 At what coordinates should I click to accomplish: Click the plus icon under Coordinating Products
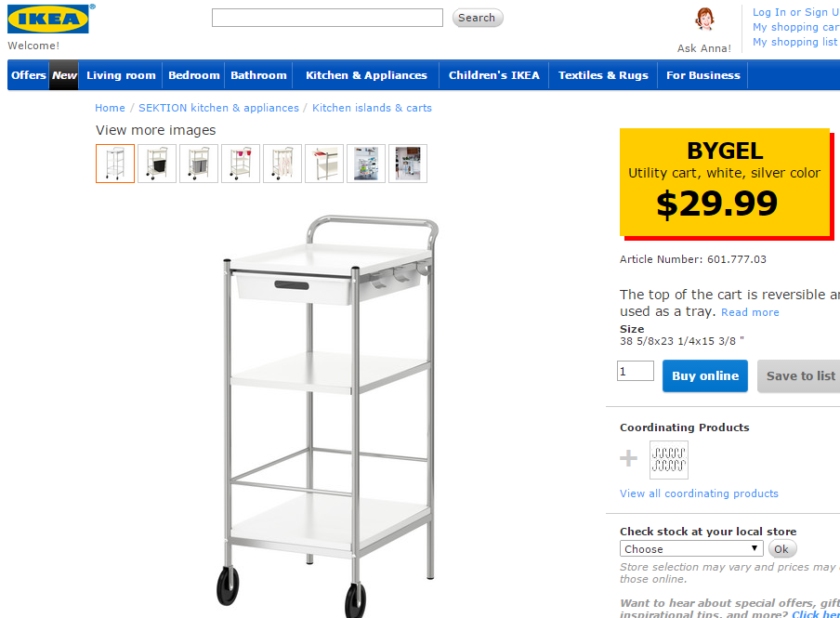(x=628, y=458)
